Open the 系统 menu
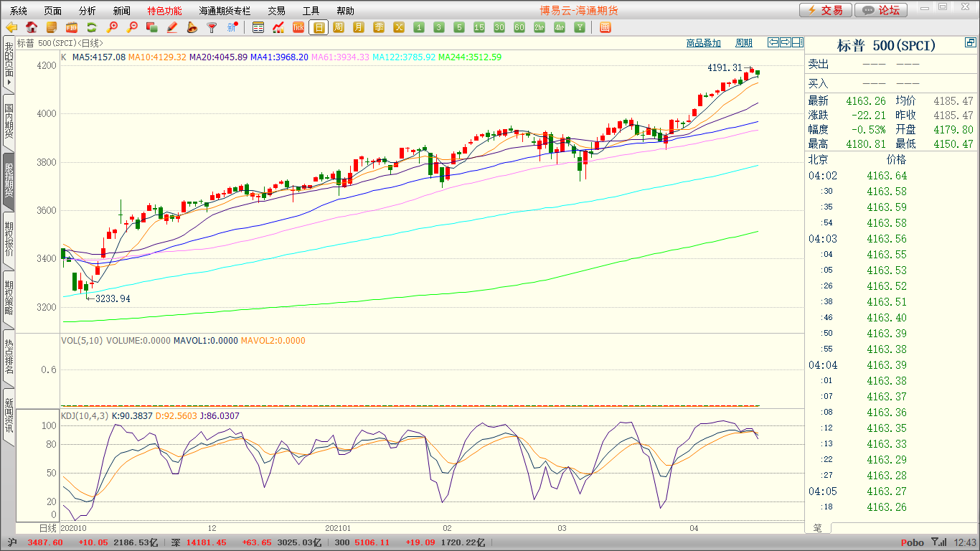Screen dimensions: 980x551 [19, 11]
